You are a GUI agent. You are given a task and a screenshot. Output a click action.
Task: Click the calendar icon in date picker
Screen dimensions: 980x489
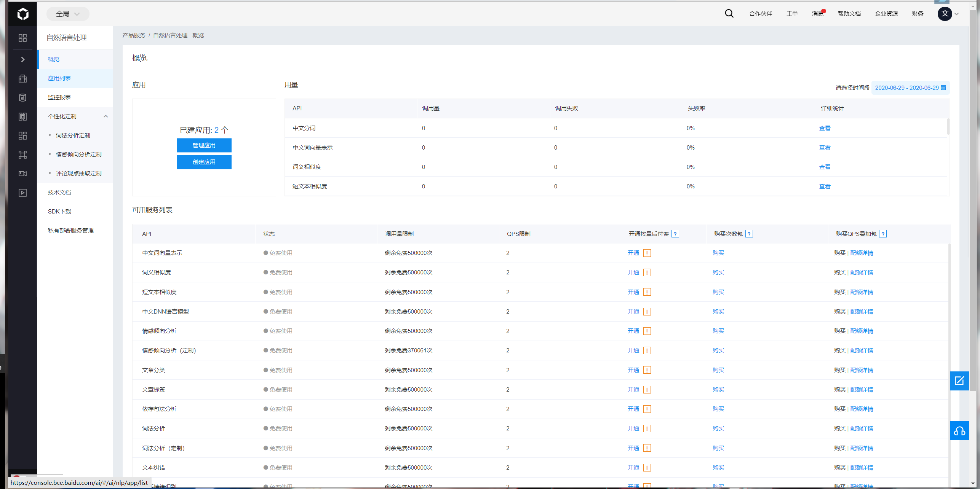pyautogui.click(x=943, y=88)
